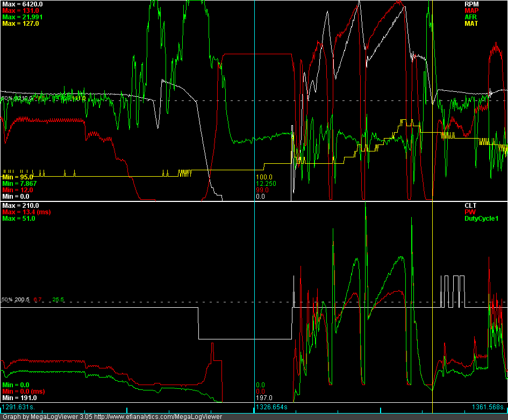Click the RPM legend label
Viewport: 508px width, 420px height.
click(x=471, y=4)
